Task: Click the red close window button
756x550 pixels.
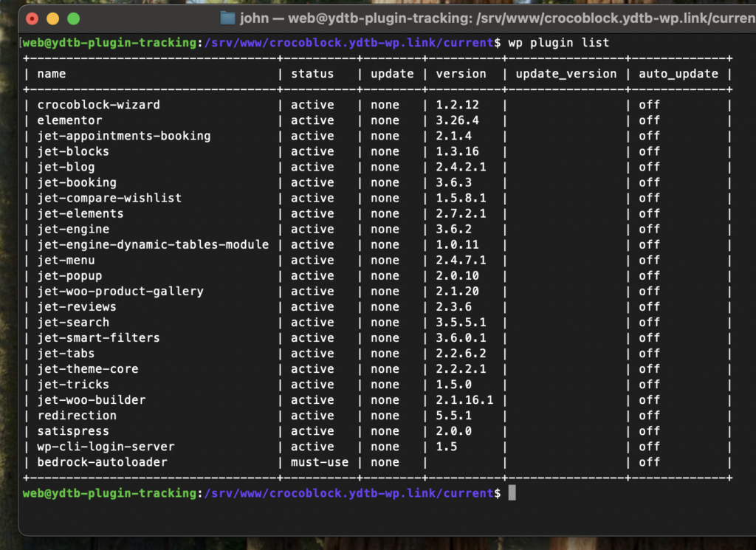Action: pos(32,18)
